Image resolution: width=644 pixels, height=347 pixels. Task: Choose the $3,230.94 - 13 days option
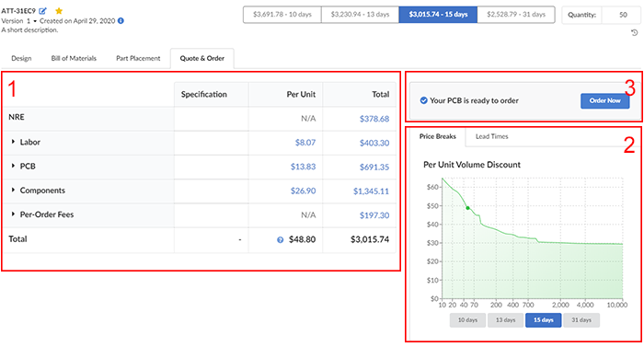(360, 15)
